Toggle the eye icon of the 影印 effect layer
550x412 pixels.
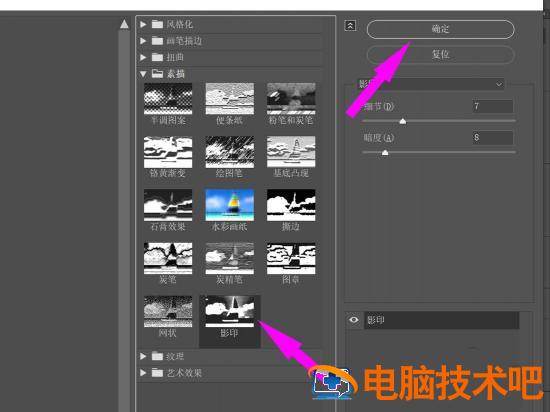[x=354, y=320]
